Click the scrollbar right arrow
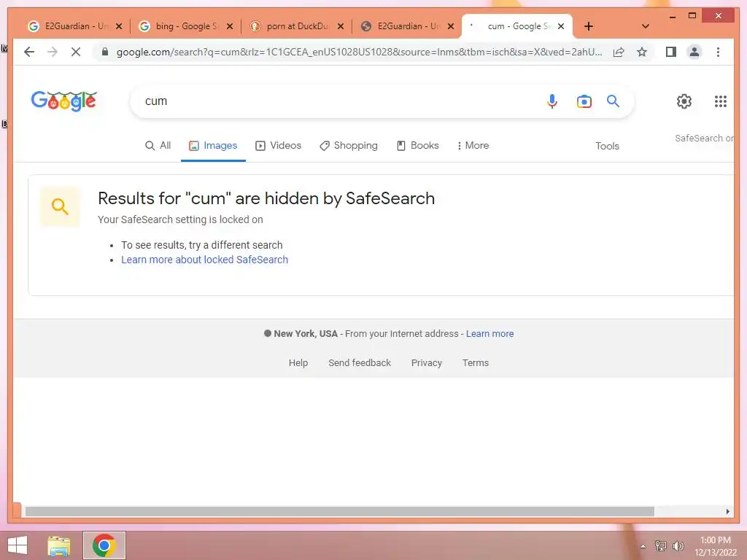 pos(727,511)
